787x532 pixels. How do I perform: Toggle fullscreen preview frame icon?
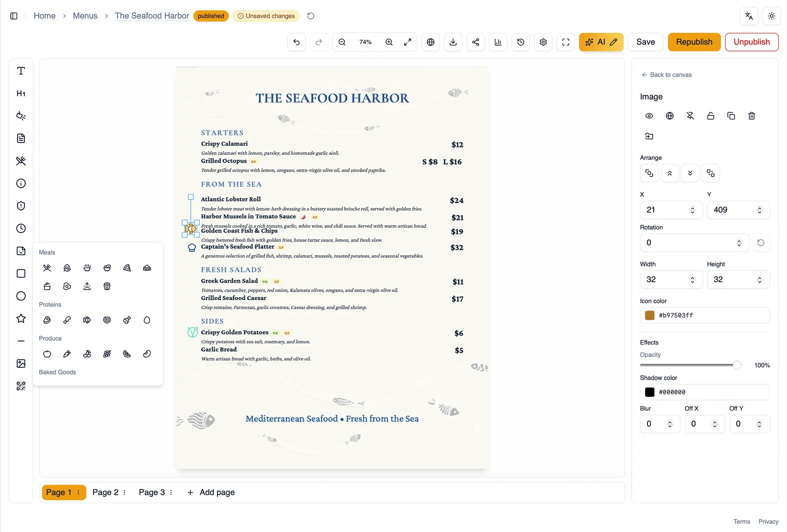click(566, 42)
